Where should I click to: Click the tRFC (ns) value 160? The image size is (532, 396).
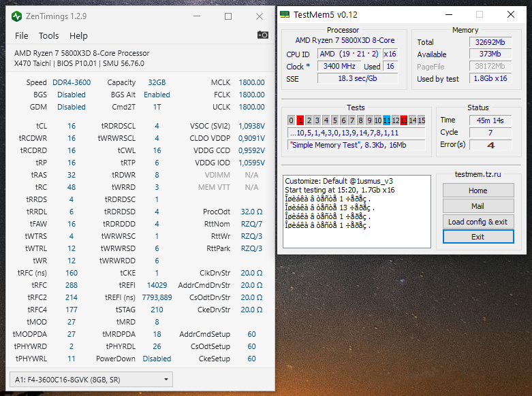[72, 273]
